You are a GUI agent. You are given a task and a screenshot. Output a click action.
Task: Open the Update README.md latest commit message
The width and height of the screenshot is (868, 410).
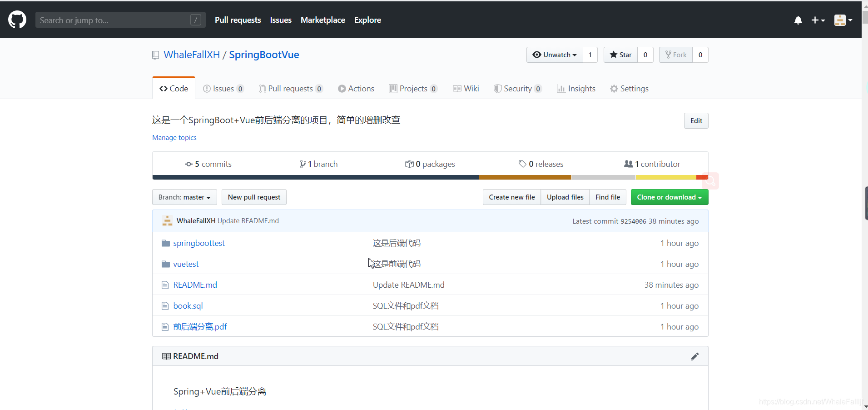pyautogui.click(x=248, y=221)
